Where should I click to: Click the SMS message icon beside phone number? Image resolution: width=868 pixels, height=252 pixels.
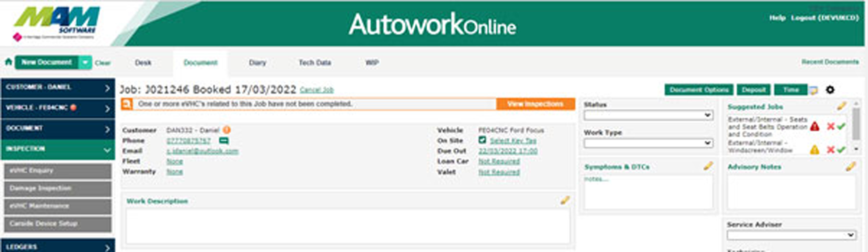click(224, 141)
